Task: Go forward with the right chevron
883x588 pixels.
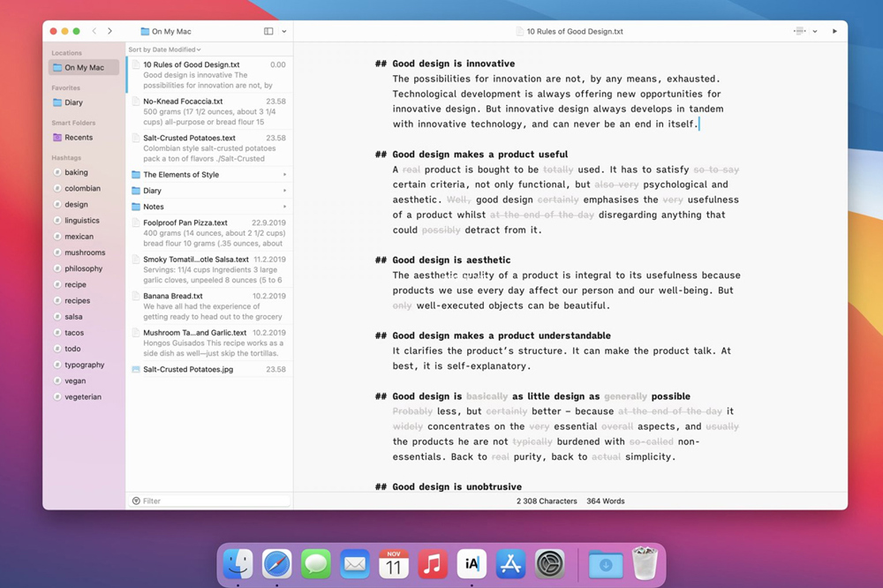Action: click(109, 31)
